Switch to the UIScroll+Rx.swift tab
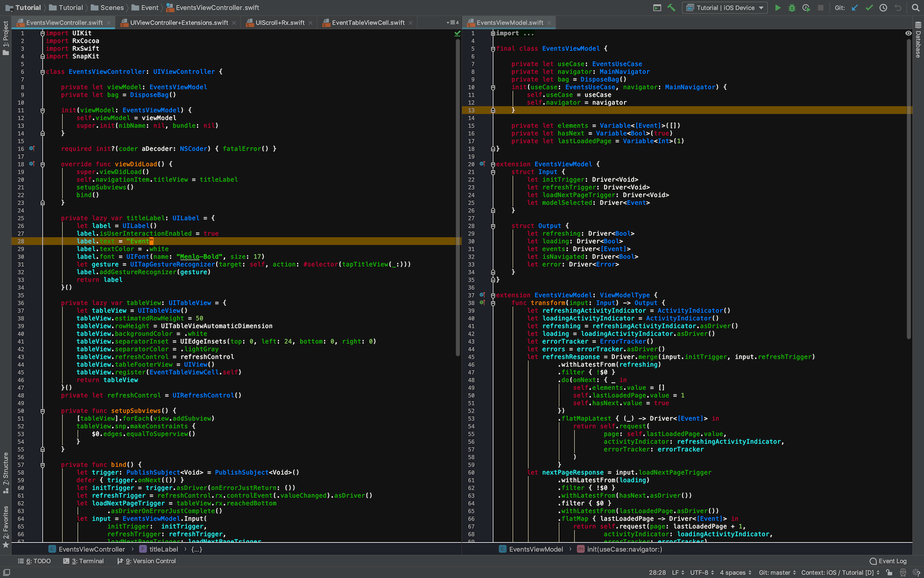Viewport: 924px width, 578px height. pos(280,23)
